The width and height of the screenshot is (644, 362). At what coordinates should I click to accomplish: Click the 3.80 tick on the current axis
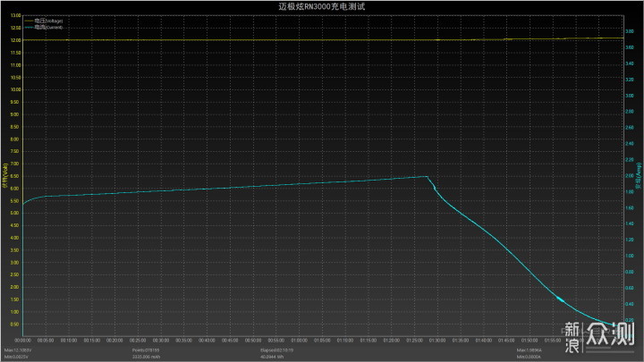[x=629, y=31]
